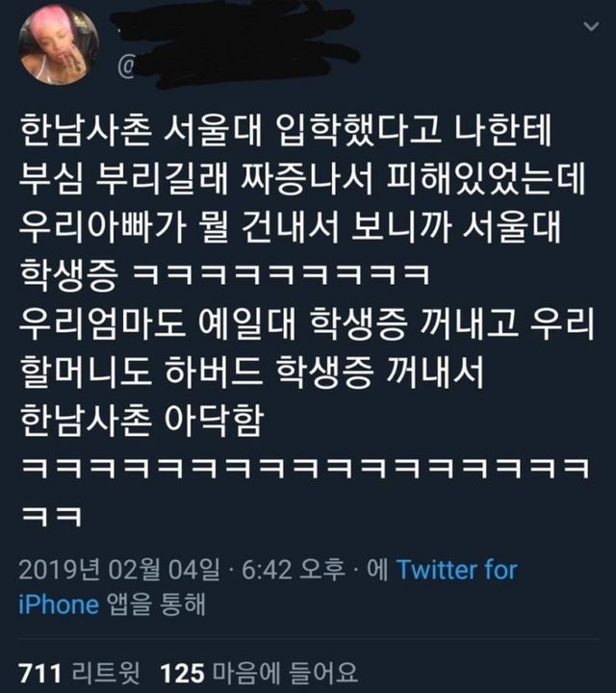Select the line mentioning 예일대 학생증

point(307,323)
